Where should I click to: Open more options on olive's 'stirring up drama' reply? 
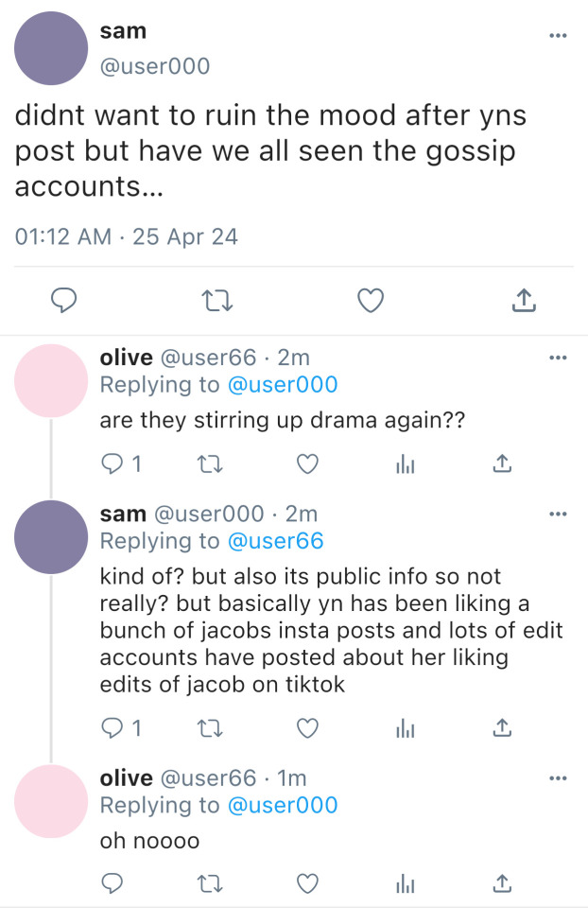(x=558, y=358)
